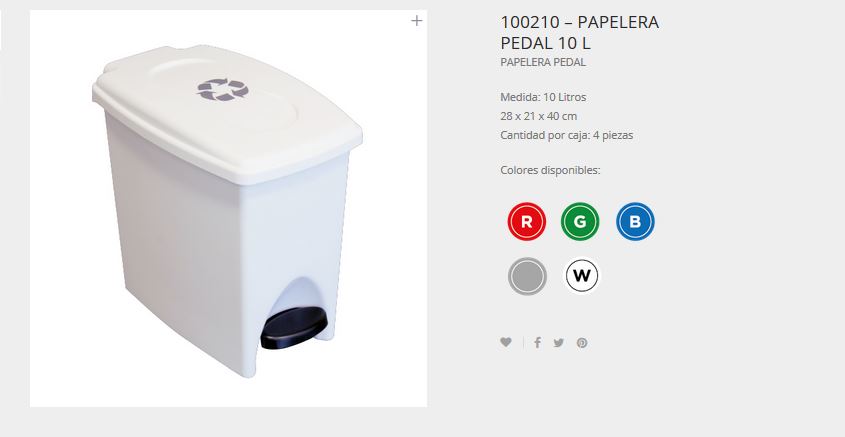845x437 pixels.
Task: Select the Medida: 10 Litros text
Action: pyautogui.click(x=543, y=97)
